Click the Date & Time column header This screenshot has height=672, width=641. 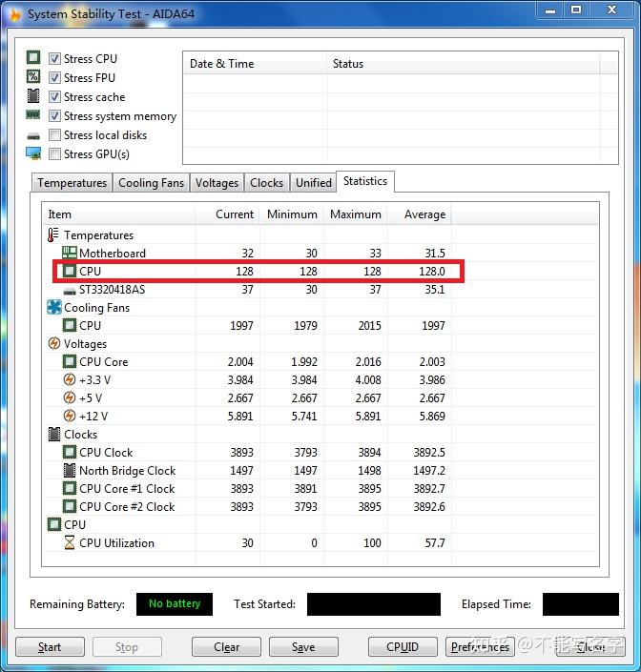[255, 64]
